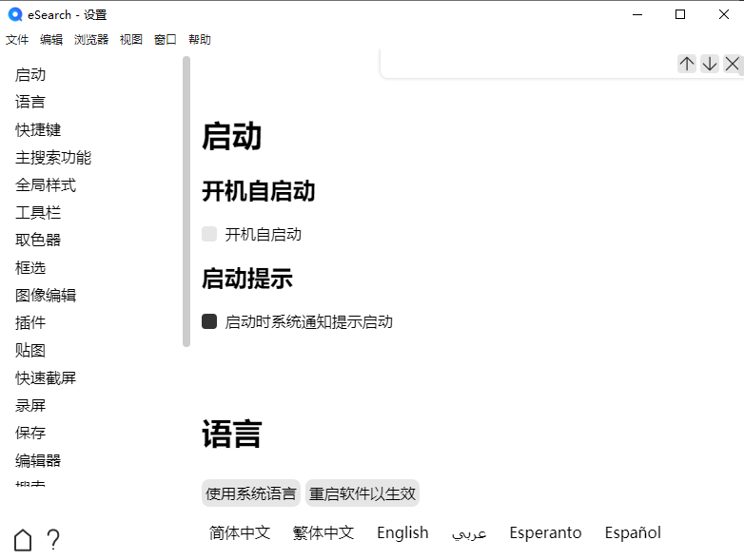This screenshot has height=560, width=744.
Task: Select 简体中文 language
Action: pos(240,533)
